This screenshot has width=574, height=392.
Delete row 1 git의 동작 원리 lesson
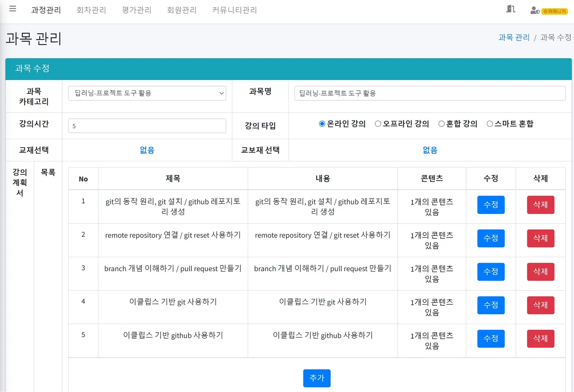coord(541,205)
